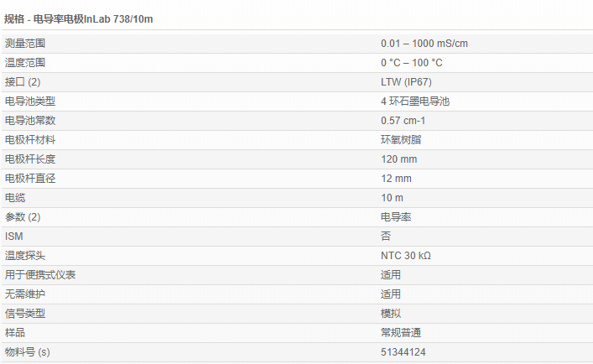Select the 0.57 cm-1 cell constant value
Viewport: 593px width, 364px height.
tap(403, 121)
